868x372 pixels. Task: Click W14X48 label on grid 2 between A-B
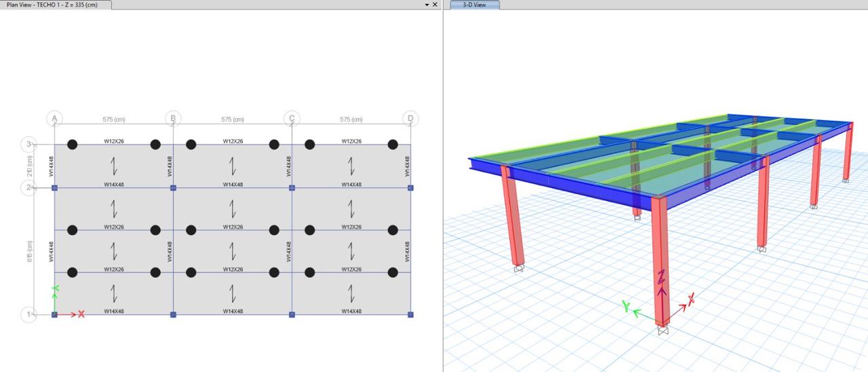click(x=113, y=185)
